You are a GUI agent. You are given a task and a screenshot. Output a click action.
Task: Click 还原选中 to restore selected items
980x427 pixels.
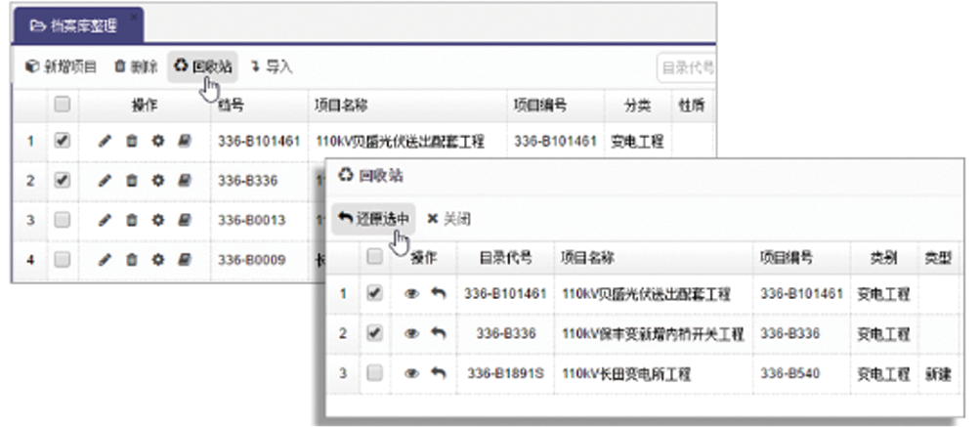(x=375, y=219)
